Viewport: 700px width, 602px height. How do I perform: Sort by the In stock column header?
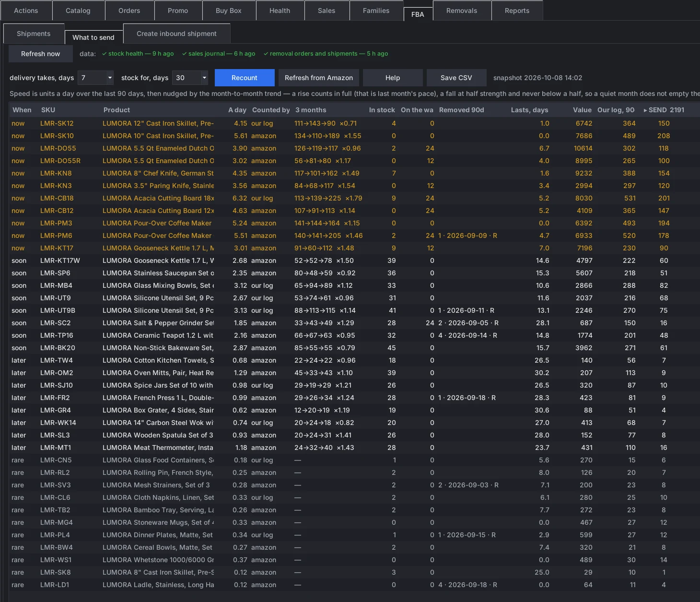tap(382, 110)
